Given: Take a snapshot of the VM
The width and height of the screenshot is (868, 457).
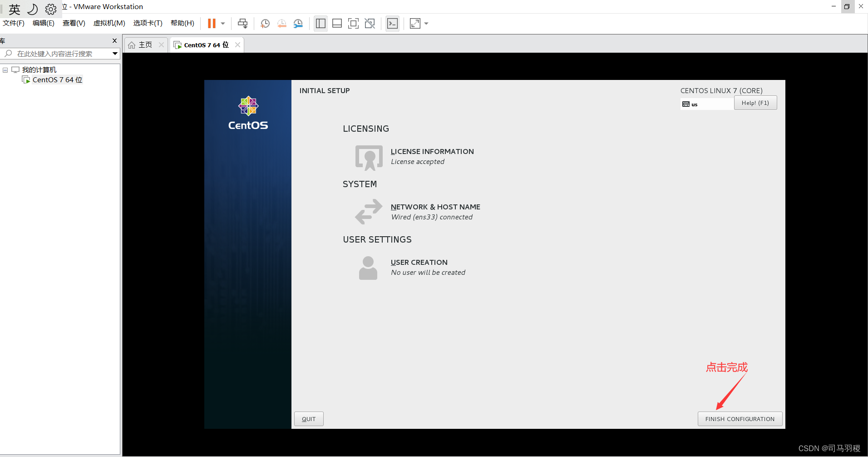Looking at the screenshot, I should (x=265, y=23).
